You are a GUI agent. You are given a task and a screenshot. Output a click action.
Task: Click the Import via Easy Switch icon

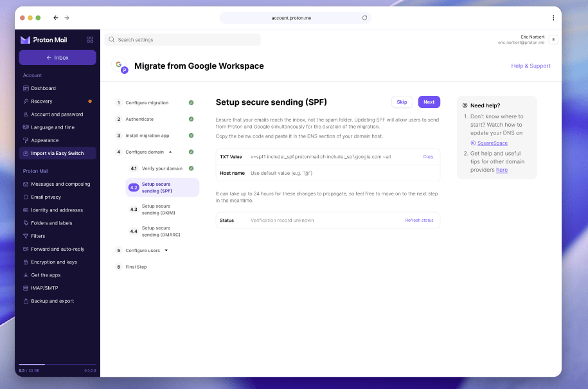pos(26,153)
